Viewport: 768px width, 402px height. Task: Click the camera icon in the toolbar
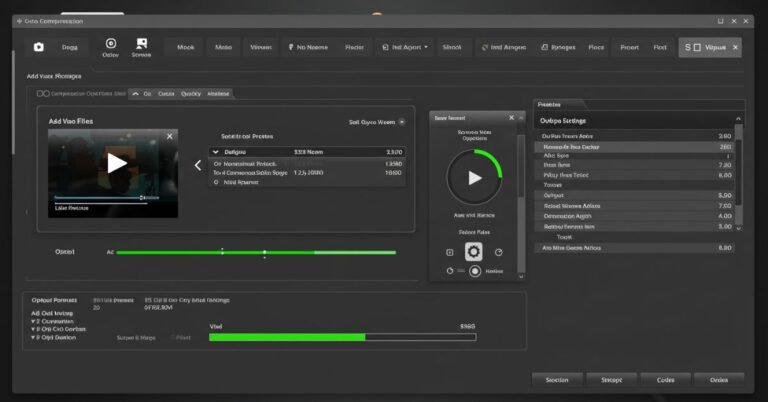coord(39,47)
